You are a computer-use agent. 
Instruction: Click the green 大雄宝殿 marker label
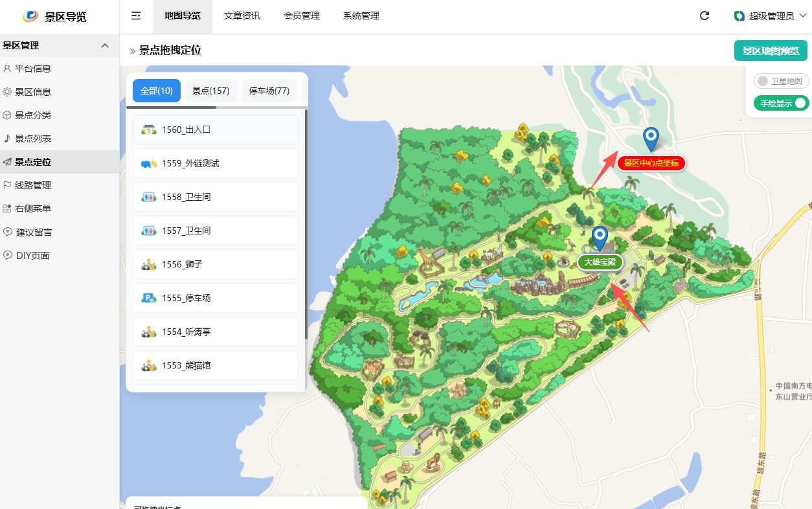(x=600, y=262)
